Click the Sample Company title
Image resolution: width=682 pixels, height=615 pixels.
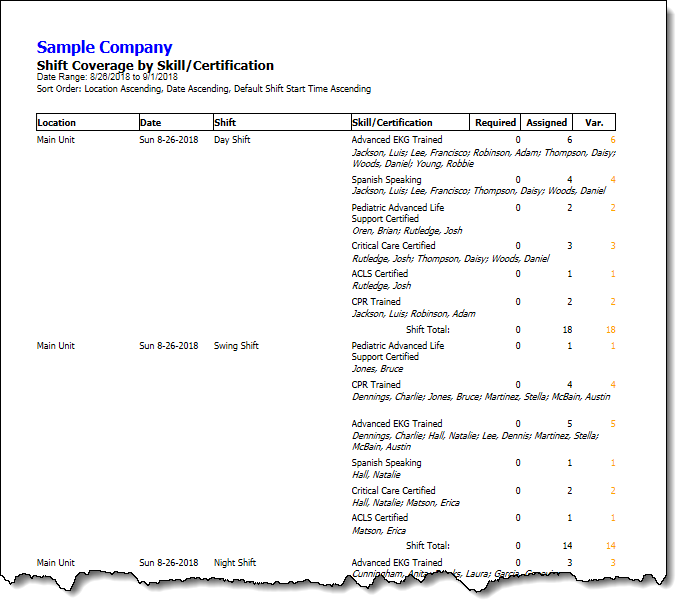[x=104, y=47]
